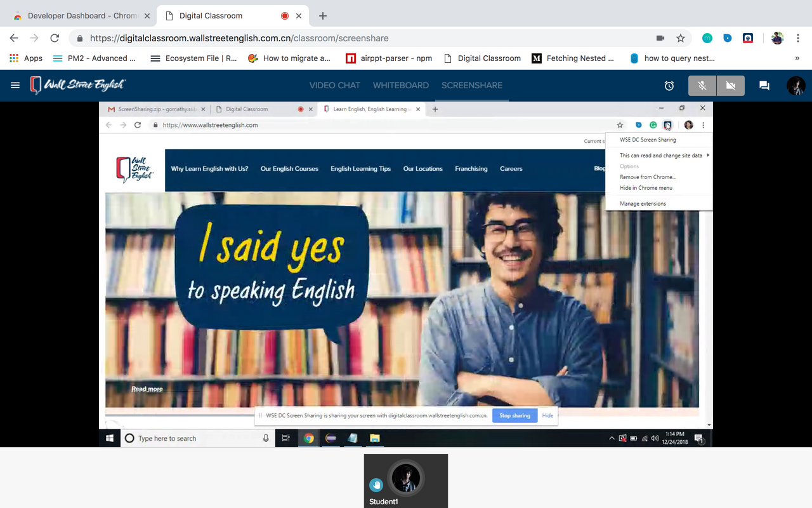Open the chat messages icon
The width and height of the screenshot is (812, 508).
pos(764,86)
